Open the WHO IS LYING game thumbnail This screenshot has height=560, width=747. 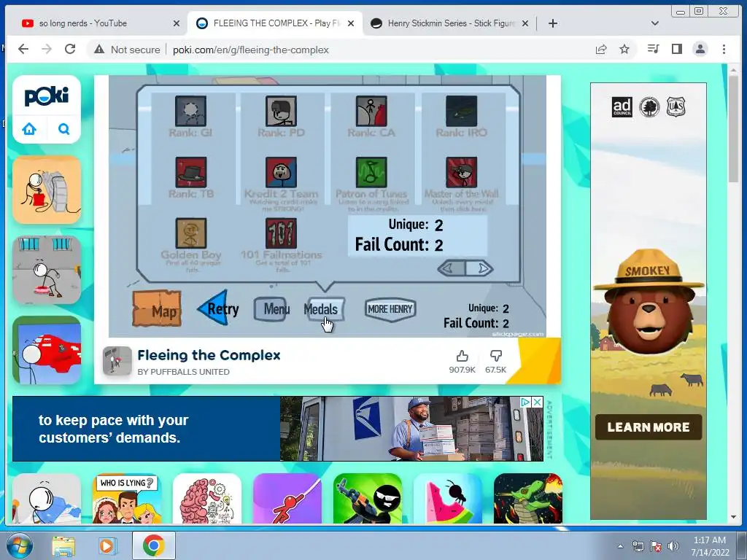click(127, 498)
